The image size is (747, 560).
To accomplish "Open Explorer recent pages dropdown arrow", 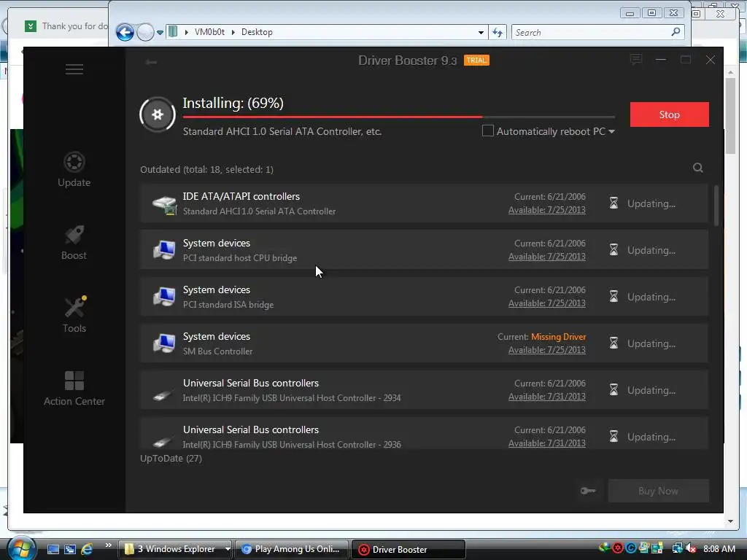I will 160,33.
